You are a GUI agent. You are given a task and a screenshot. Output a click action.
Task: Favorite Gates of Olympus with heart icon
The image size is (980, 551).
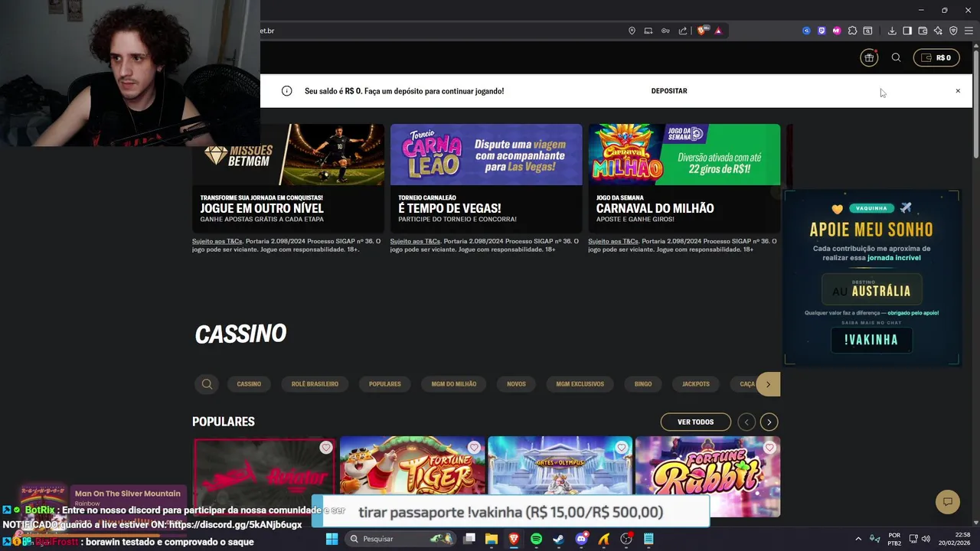pos(622,448)
